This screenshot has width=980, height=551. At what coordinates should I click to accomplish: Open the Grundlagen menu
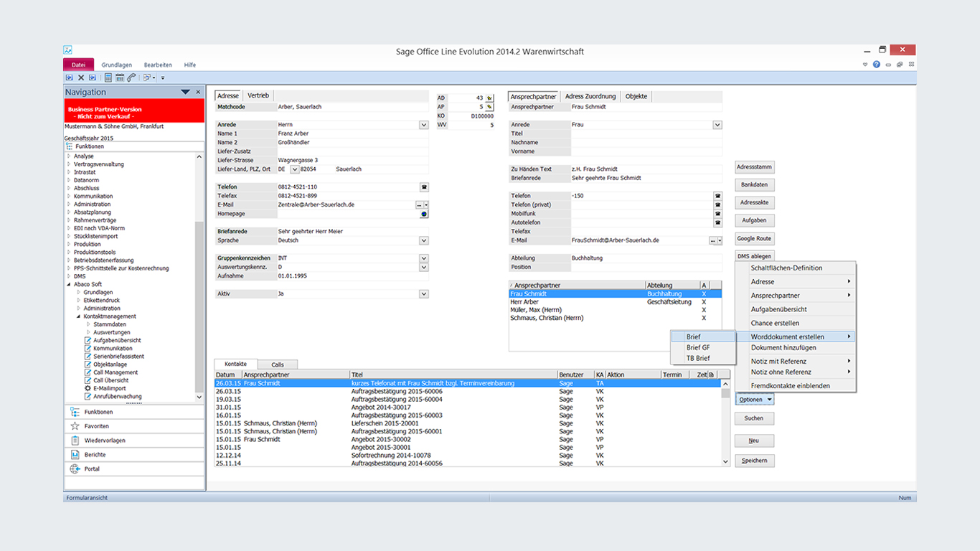click(116, 65)
